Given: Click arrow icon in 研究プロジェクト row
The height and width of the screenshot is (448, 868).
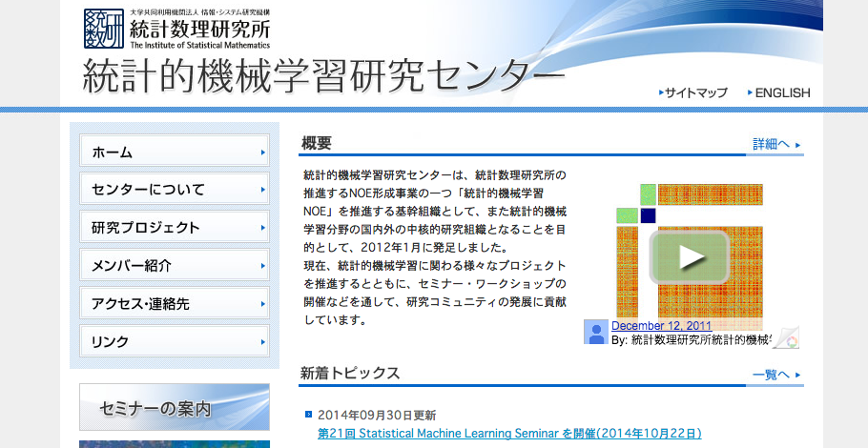Looking at the screenshot, I should click(x=263, y=228).
